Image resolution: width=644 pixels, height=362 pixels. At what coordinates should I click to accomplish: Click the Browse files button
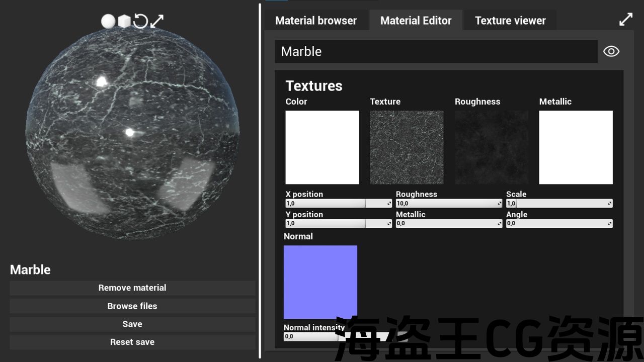click(x=132, y=306)
